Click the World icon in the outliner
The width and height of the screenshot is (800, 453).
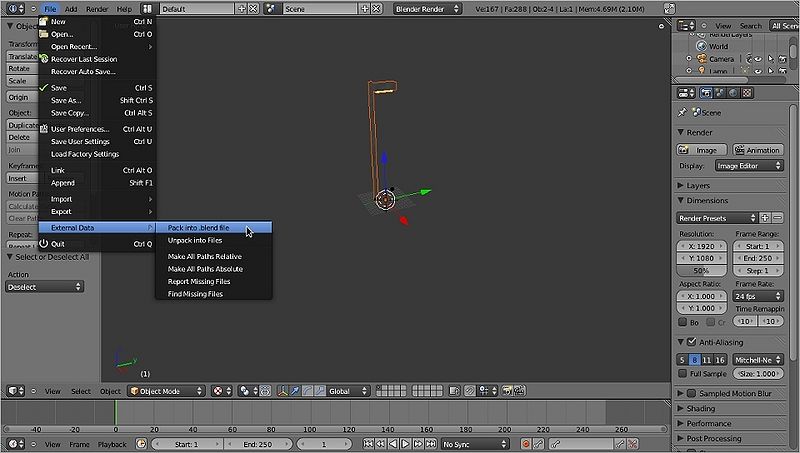[x=699, y=46]
